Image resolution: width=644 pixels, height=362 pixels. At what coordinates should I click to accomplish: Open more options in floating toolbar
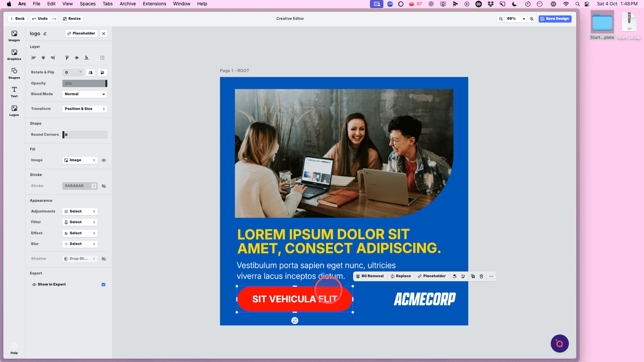coord(491,276)
